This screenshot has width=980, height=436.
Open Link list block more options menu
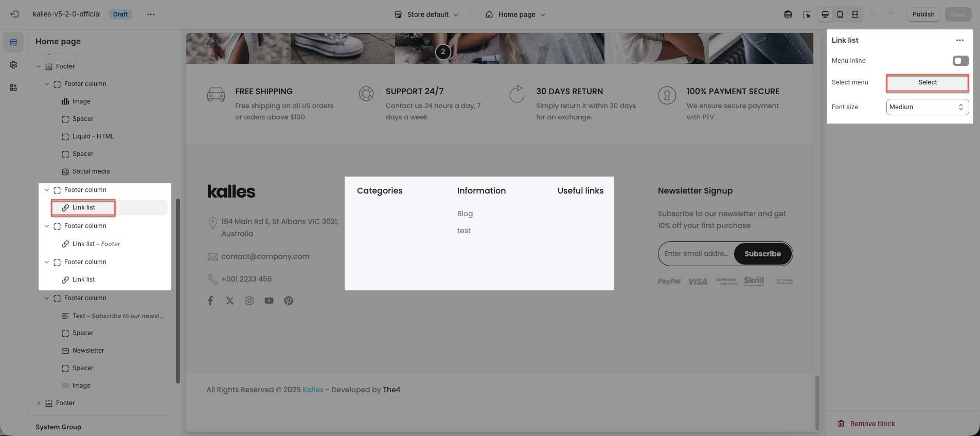pyautogui.click(x=959, y=40)
